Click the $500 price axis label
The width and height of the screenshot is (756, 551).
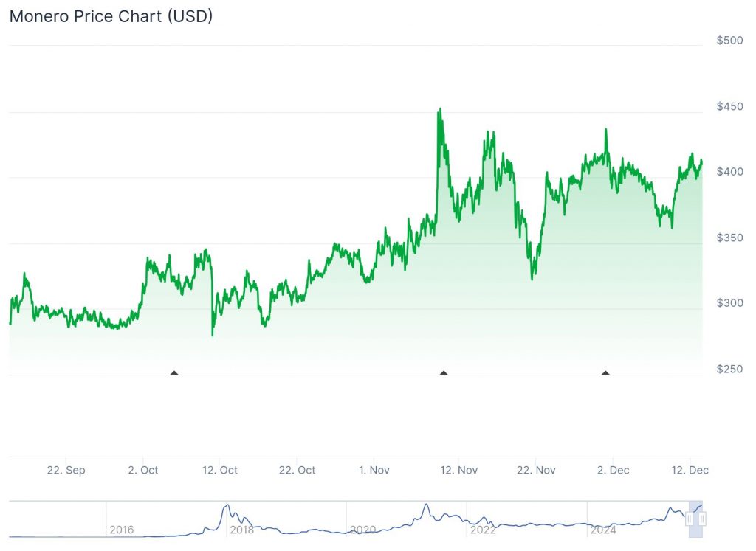coord(730,40)
